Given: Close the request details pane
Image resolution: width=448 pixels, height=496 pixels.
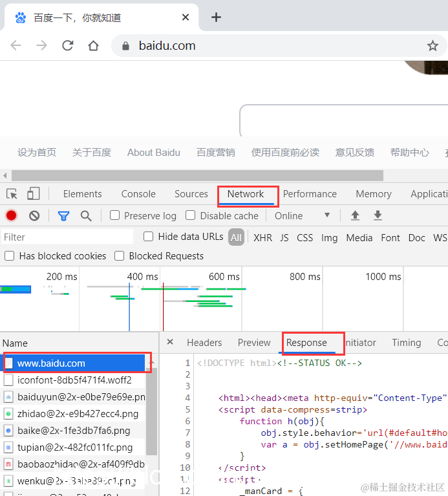Looking at the screenshot, I should (x=170, y=341).
